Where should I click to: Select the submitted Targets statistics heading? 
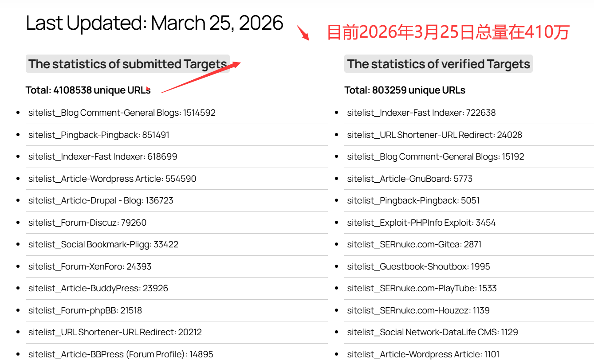point(128,64)
